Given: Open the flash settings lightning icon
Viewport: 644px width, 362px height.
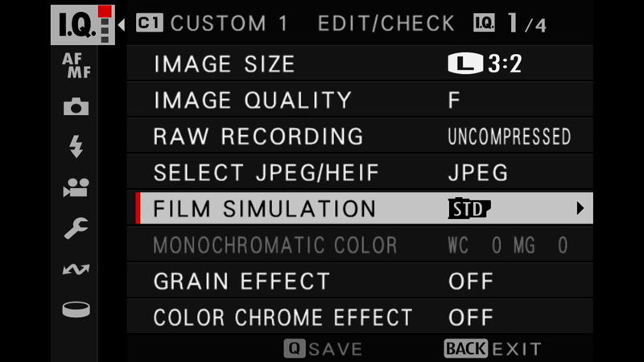Looking at the screenshot, I should (76, 146).
